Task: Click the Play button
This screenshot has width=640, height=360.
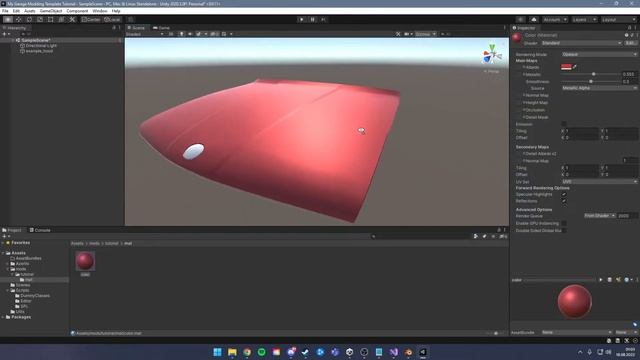Action: (302, 19)
